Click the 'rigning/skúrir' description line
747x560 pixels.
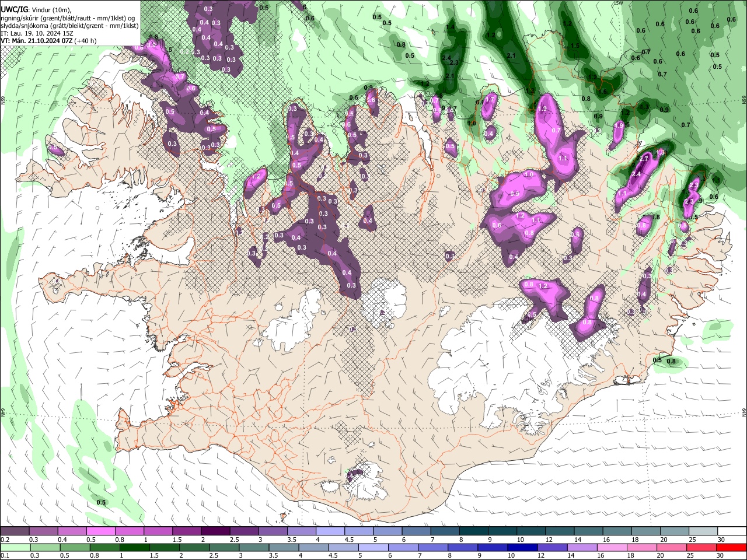pos(68,17)
